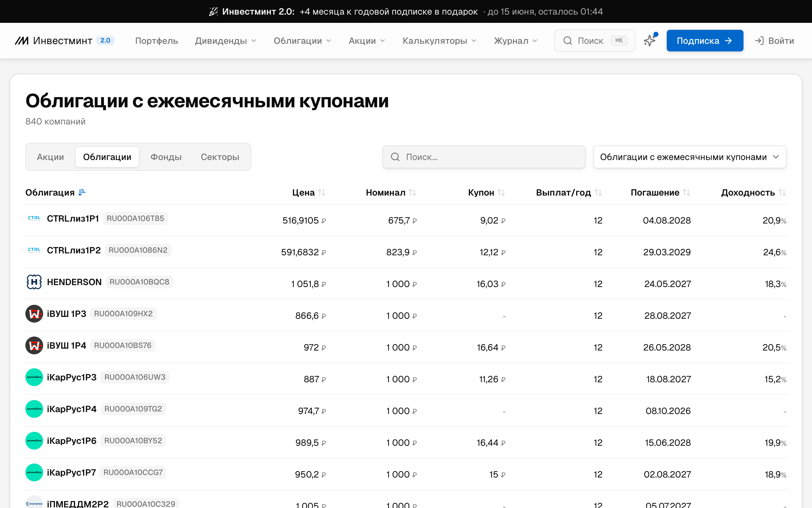
Task: Click the Инвестминт logo icon
Action: pyautogui.click(x=22, y=41)
